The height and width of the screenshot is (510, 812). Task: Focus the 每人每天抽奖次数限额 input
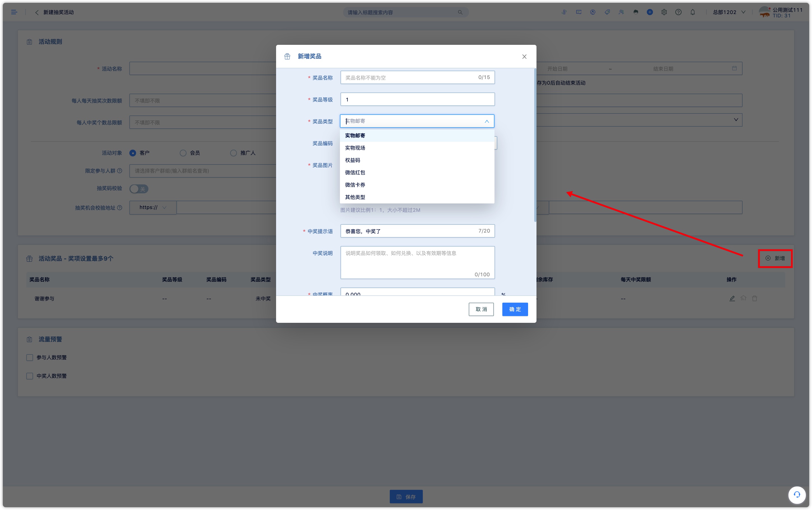[x=203, y=101]
